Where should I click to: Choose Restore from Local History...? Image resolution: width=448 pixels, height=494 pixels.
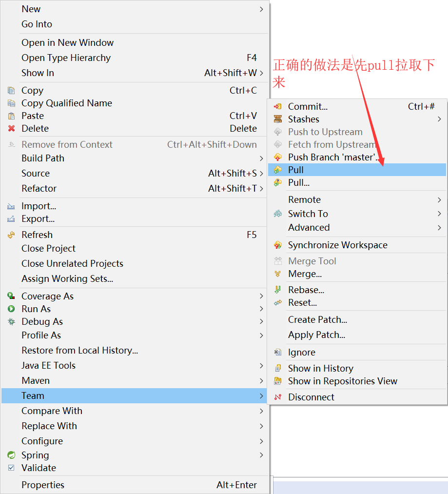point(135,350)
